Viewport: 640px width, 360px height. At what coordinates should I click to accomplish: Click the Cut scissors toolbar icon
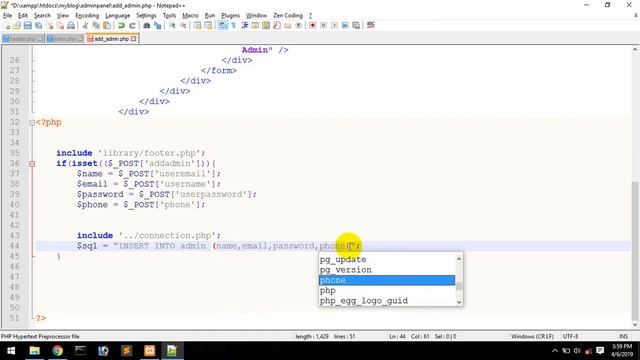pyautogui.click(x=85, y=25)
